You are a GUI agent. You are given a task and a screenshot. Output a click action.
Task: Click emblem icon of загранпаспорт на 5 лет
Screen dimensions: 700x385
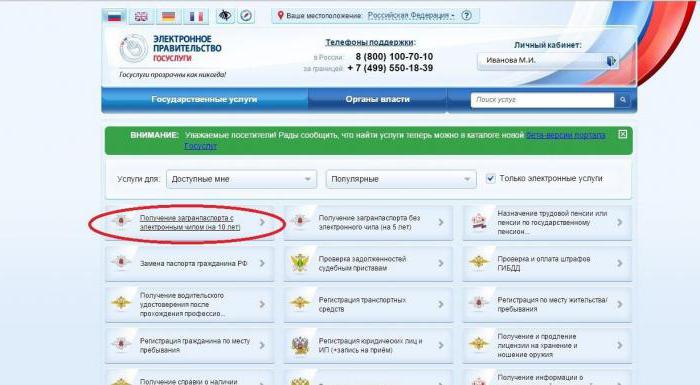pyautogui.click(x=300, y=222)
